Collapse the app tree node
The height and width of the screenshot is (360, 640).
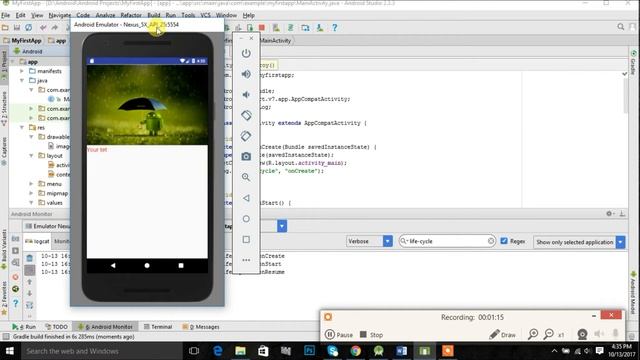pyautogui.click(x=13, y=62)
